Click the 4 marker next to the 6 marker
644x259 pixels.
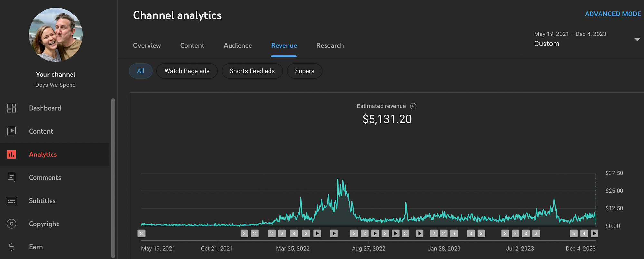point(584,233)
